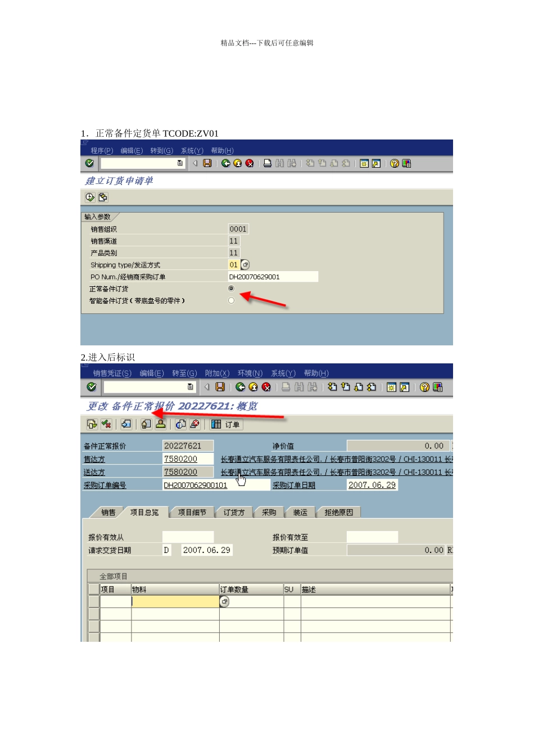The width and height of the screenshot is (534, 756).
Task: Switch to the 装运 tab
Action: point(300,512)
